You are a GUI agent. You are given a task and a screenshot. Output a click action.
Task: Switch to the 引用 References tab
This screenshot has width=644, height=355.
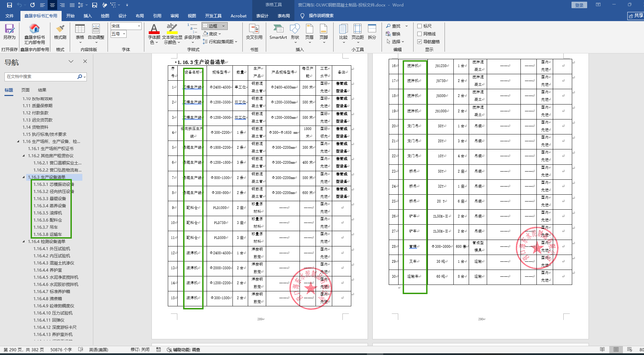(x=157, y=16)
